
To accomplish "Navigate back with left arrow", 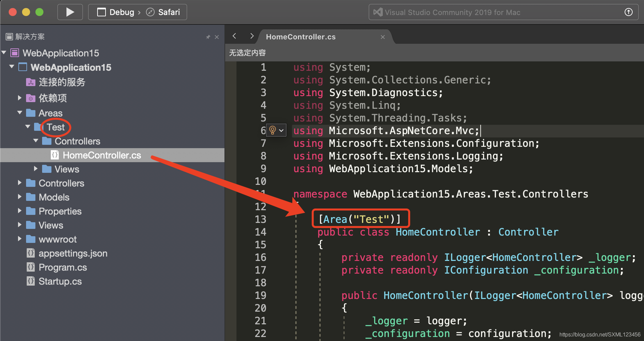I will 234,36.
